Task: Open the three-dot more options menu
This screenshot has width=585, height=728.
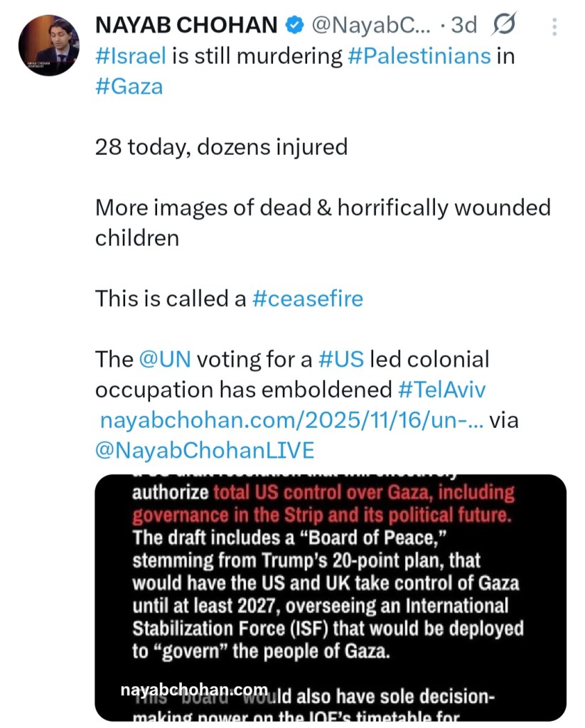Action: 554,27
